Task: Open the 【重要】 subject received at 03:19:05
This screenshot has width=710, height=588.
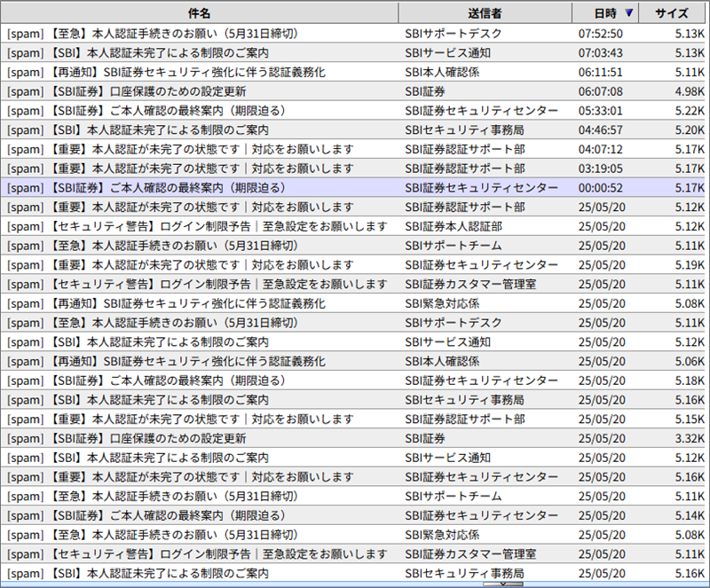Action: [x=180, y=169]
